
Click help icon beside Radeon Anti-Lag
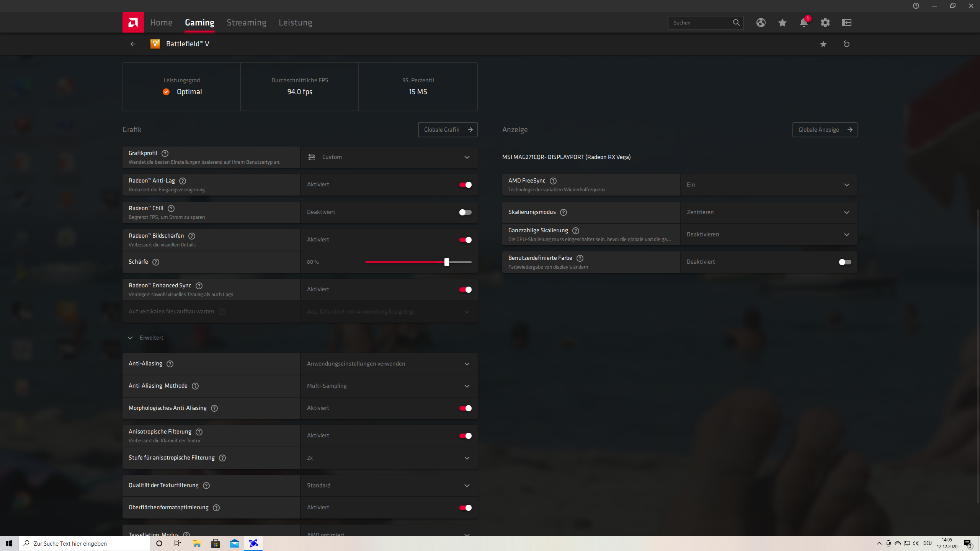pyautogui.click(x=183, y=181)
